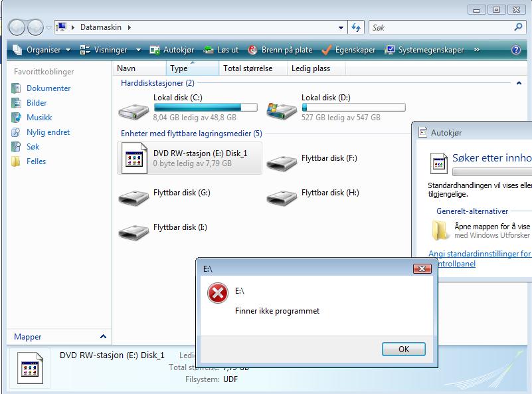Select Flyttbar disk (H:) icon
The image size is (532, 394).
[x=282, y=198]
